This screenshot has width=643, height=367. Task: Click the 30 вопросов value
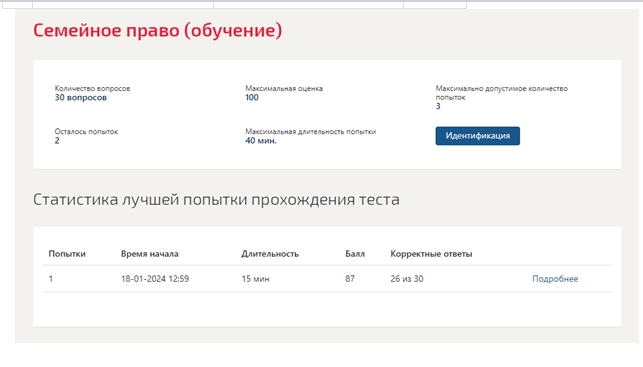[x=81, y=98]
